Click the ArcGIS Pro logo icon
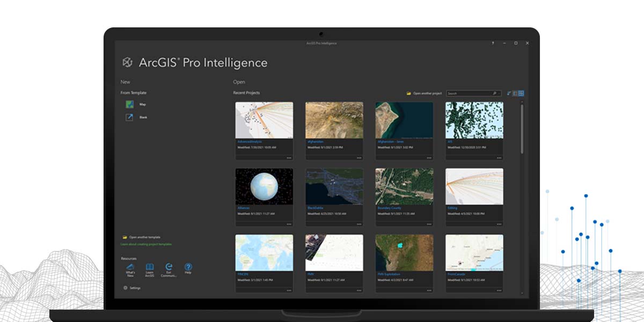The width and height of the screenshot is (644, 322). tap(127, 62)
